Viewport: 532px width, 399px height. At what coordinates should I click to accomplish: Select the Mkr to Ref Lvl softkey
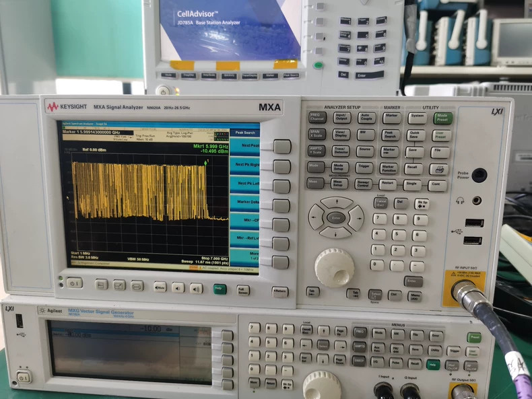pos(244,239)
